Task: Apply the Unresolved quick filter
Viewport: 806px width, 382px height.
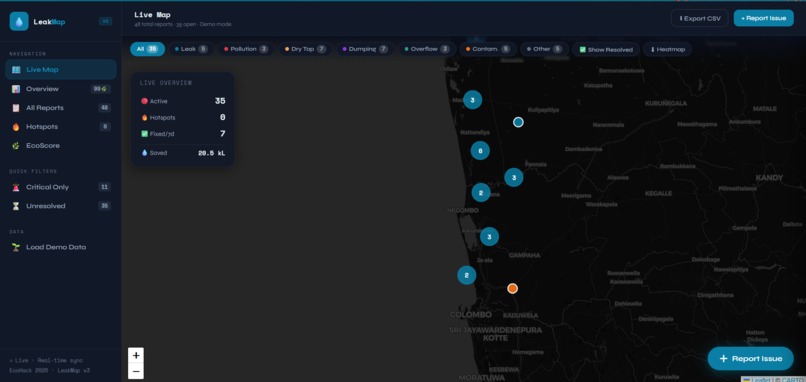Action: [61, 206]
